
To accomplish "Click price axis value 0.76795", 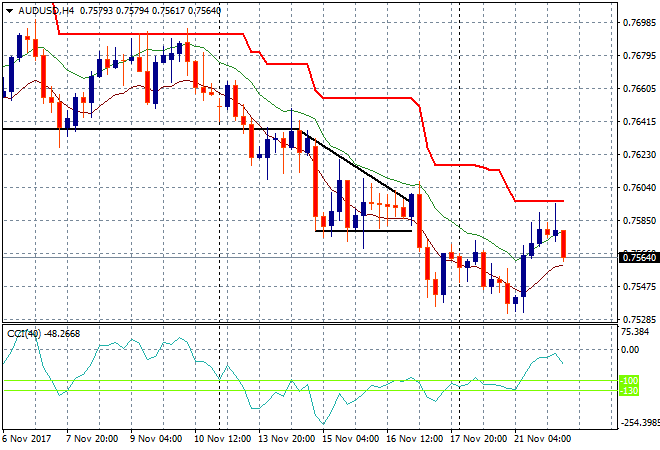I will (x=639, y=56).
